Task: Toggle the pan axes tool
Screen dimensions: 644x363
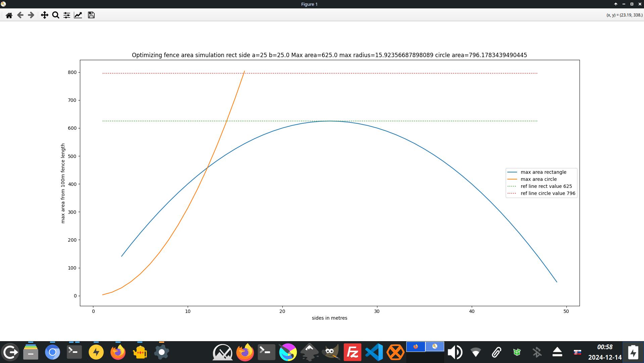Action: point(44,15)
